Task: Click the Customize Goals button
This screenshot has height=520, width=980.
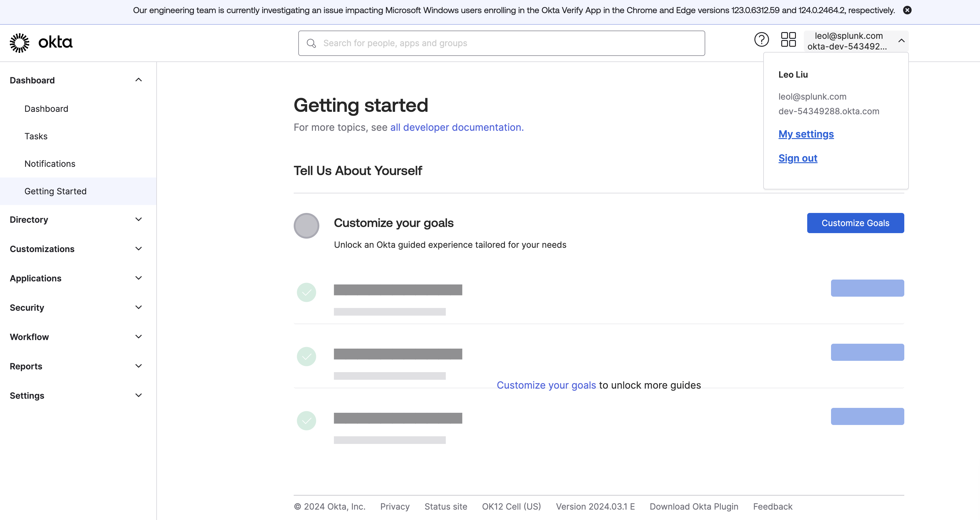Action: [855, 223]
